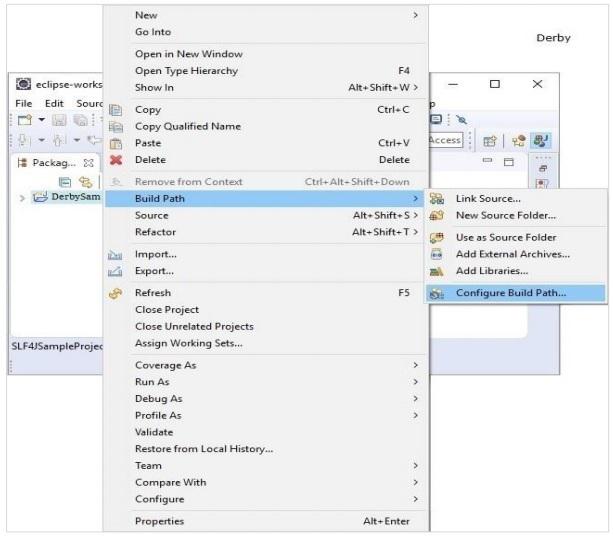Choose Restore from Local History

click(265, 449)
